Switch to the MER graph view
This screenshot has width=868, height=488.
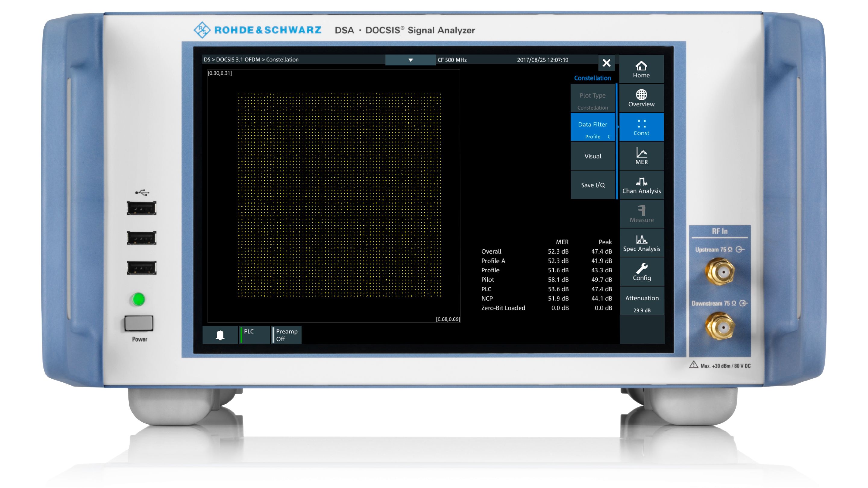pyautogui.click(x=641, y=156)
